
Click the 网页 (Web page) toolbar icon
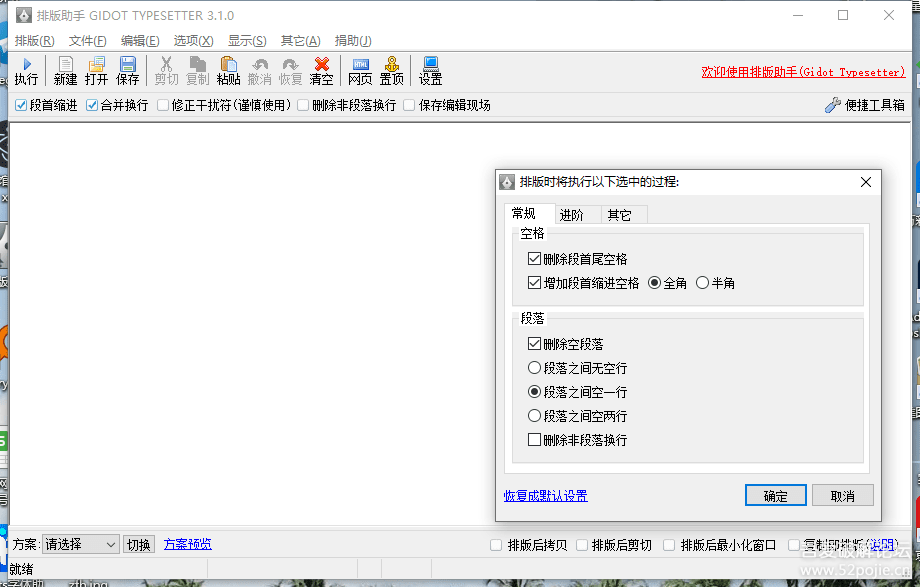click(360, 71)
